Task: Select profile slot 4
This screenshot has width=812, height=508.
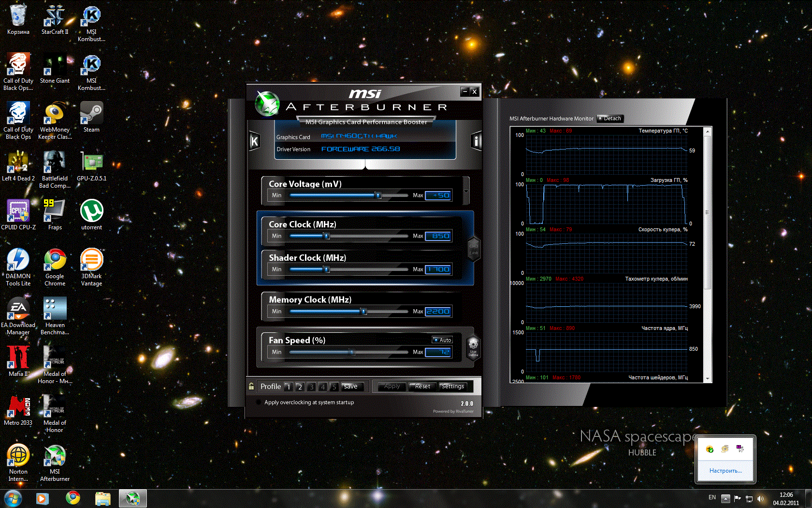Action: click(x=322, y=387)
